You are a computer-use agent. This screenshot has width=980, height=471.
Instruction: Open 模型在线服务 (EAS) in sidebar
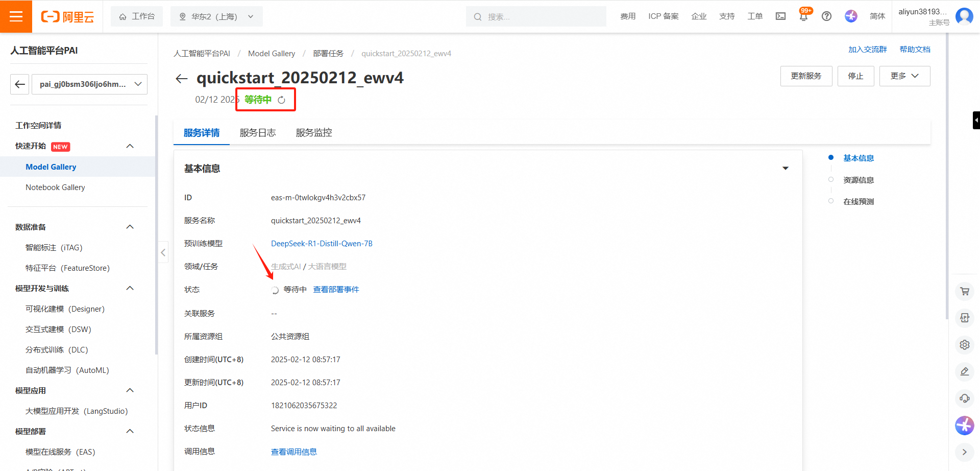tap(60, 452)
